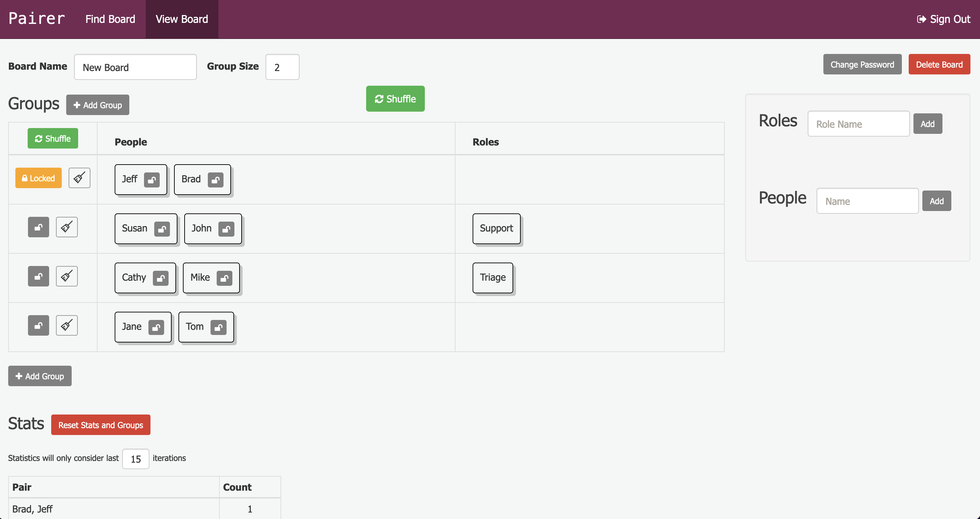The height and width of the screenshot is (519, 980).
Task: Click the 'Brad, Jeff' pair row
Action: pos(145,509)
